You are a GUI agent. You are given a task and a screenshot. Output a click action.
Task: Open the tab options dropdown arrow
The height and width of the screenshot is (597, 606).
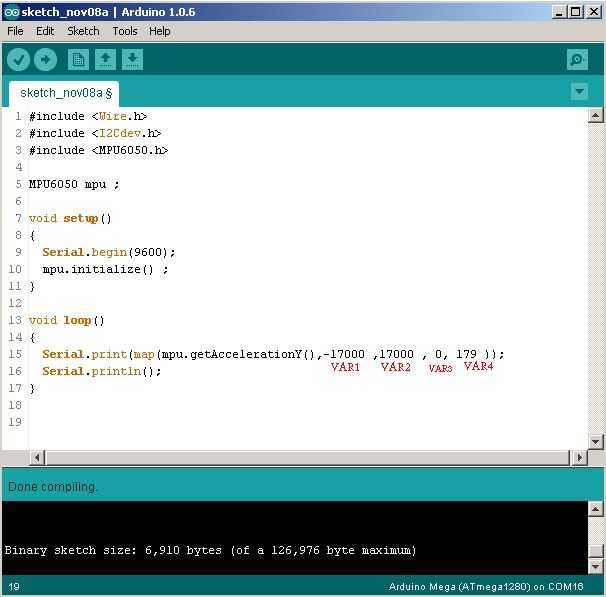coord(579,92)
